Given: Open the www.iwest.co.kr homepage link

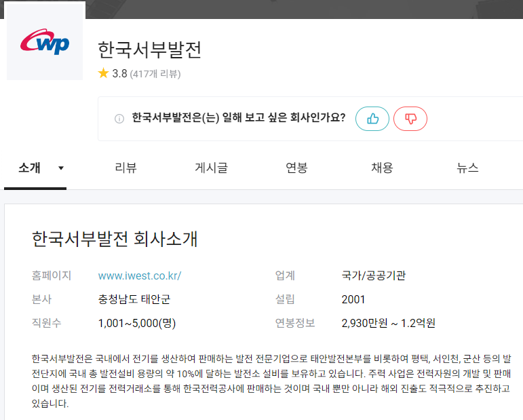Looking at the screenshot, I should pos(140,276).
